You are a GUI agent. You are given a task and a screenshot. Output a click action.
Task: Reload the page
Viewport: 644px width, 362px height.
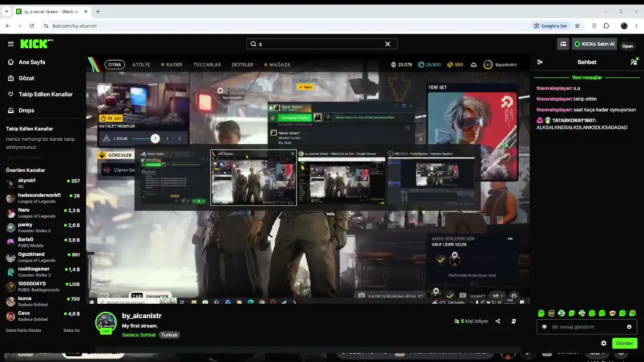tap(32, 26)
